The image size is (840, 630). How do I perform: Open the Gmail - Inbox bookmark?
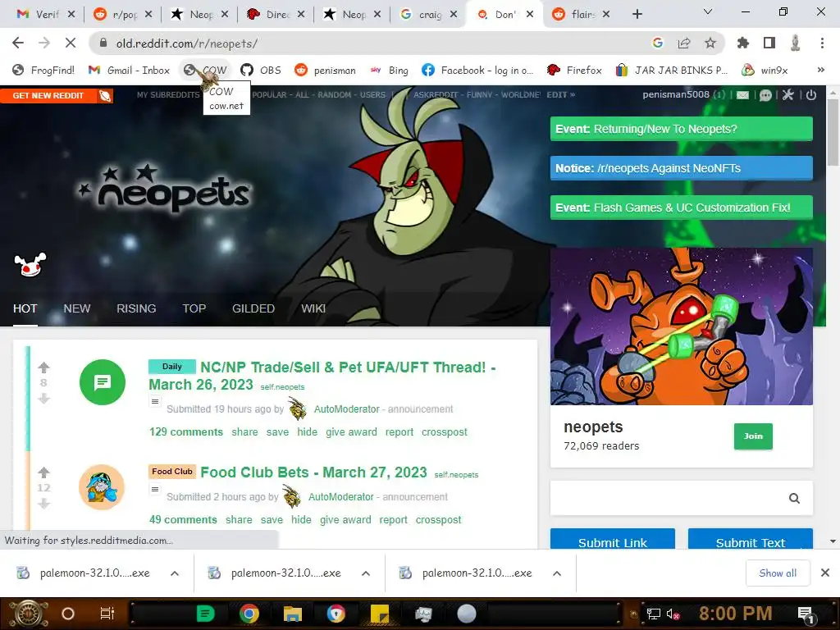[x=129, y=71]
